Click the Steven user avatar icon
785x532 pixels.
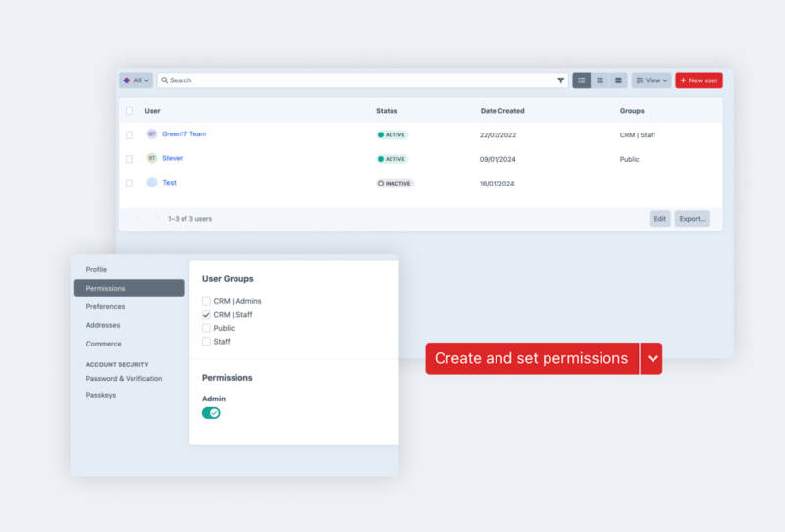[x=152, y=158]
